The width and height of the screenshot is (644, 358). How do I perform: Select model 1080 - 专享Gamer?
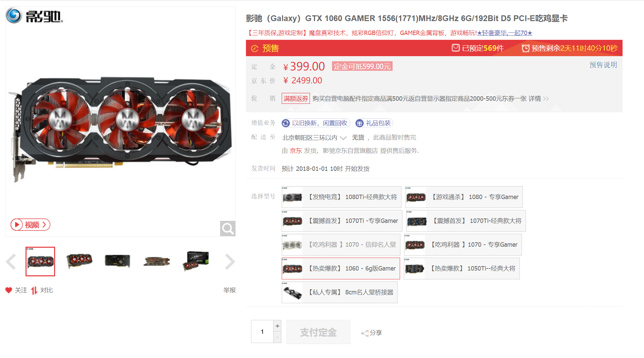(x=464, y=197)
